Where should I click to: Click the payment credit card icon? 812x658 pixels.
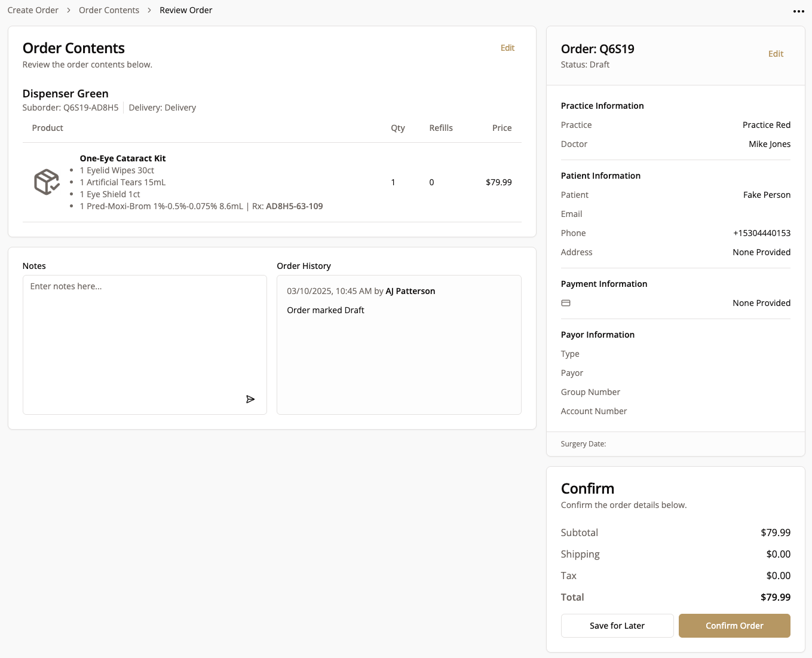566,303
